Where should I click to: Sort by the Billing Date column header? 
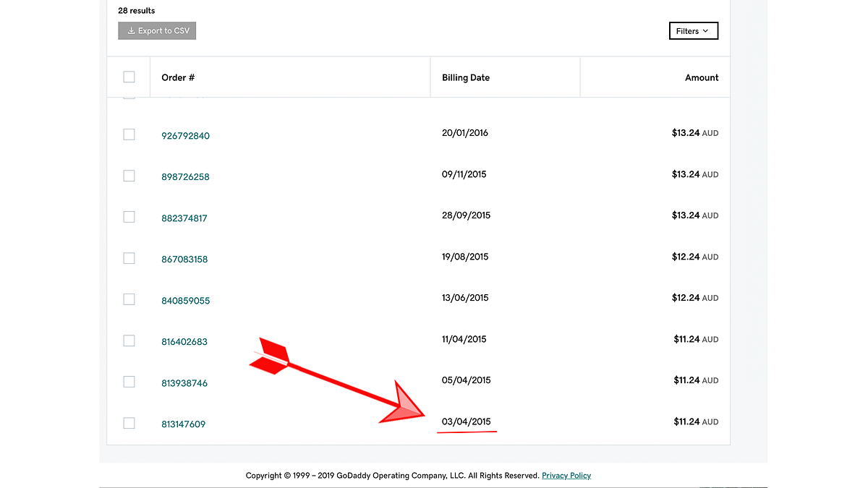[x=466, y=77]
